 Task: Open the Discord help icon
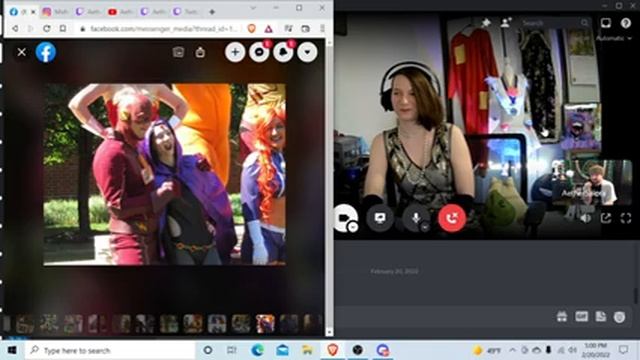pos(626,23)
